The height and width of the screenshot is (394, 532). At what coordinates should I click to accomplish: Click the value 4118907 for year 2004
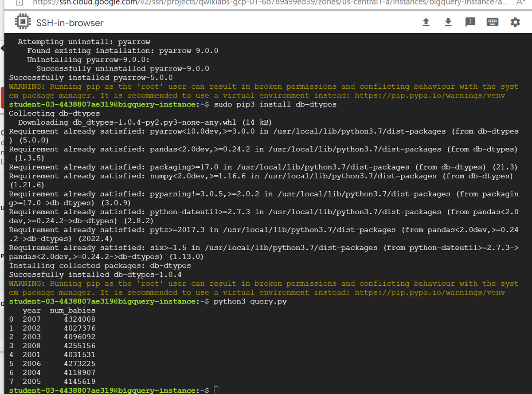[x=79, y=373]
